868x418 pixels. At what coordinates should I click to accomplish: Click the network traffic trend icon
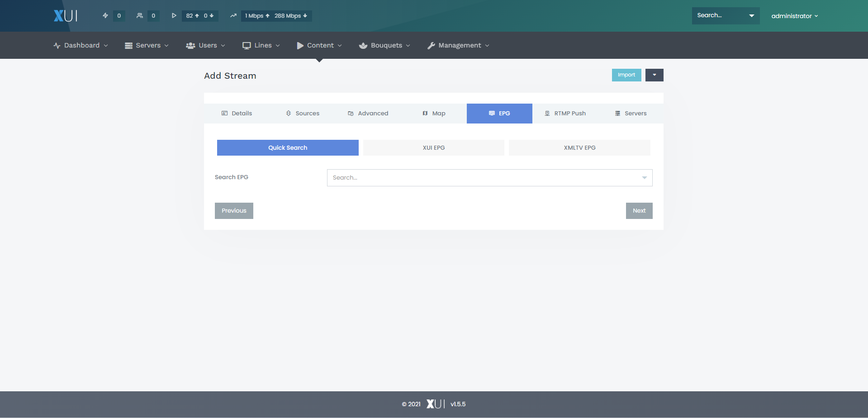pos(233,15)
